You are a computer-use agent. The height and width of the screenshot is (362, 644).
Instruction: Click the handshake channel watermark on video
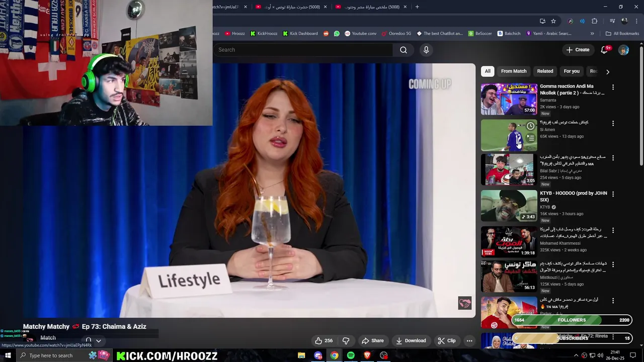pos(464,303)
